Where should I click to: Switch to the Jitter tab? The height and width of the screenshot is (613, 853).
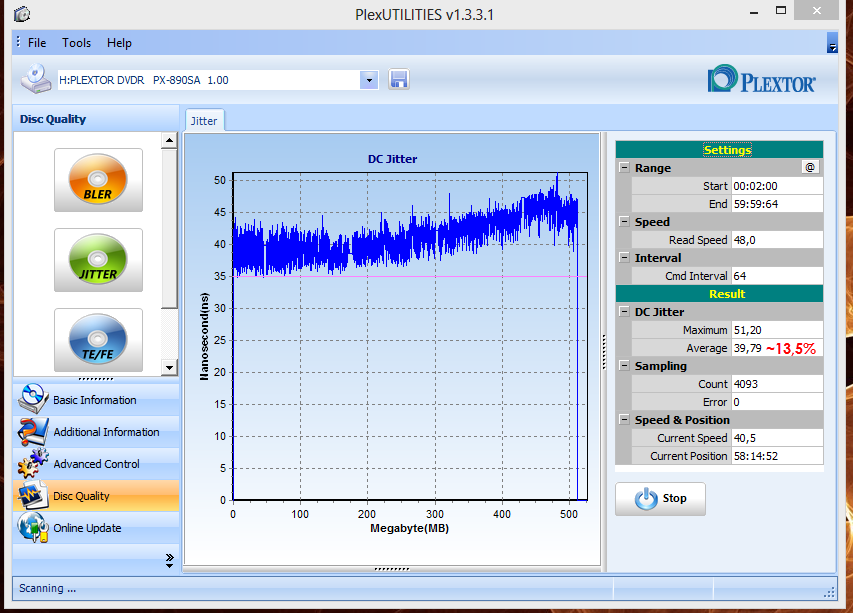[204, 121]
